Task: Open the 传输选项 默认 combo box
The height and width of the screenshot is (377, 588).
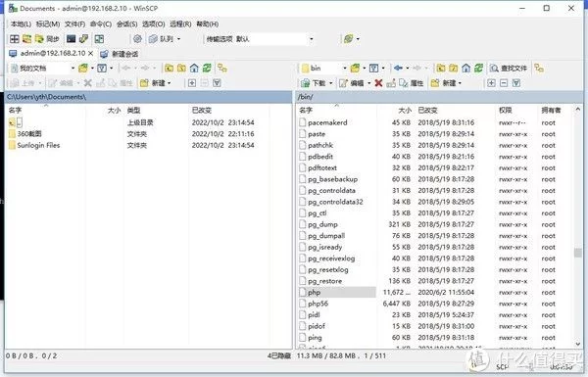Action: (260, 38)
